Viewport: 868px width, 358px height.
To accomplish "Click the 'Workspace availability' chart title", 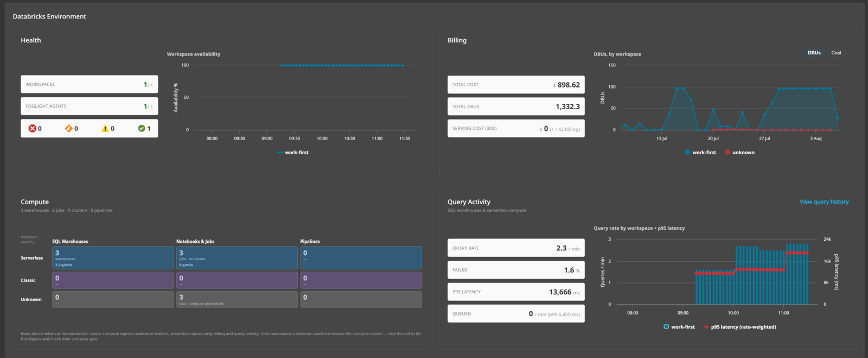I will 194,54.
